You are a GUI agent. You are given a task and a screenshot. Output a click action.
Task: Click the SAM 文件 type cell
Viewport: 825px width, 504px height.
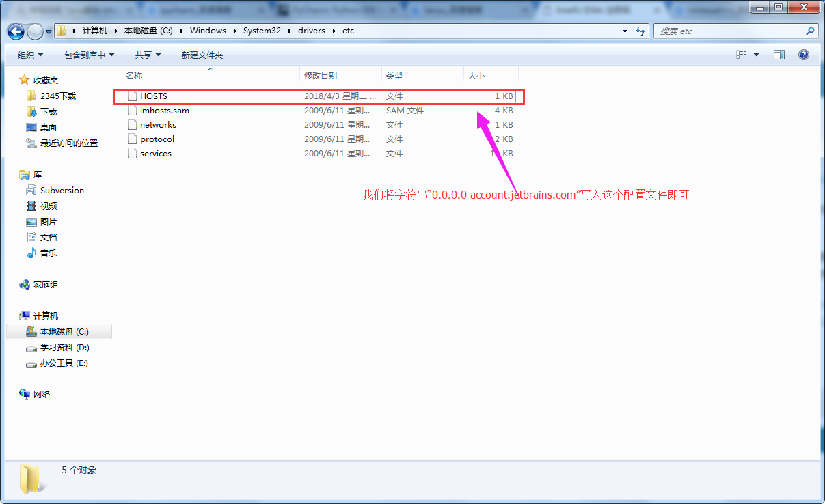tap(405, 111)
